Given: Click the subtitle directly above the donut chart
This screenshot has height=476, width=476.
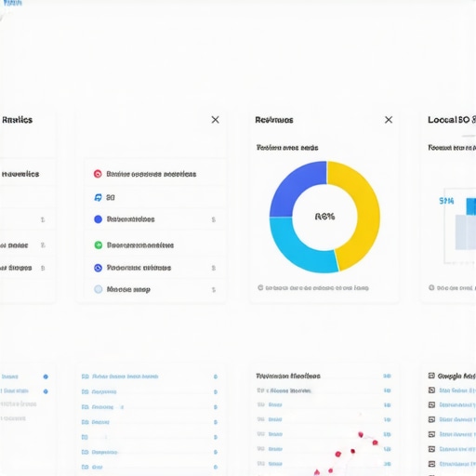Looking at the screenshot, I should pyautogui.click(x=287, y=148).
